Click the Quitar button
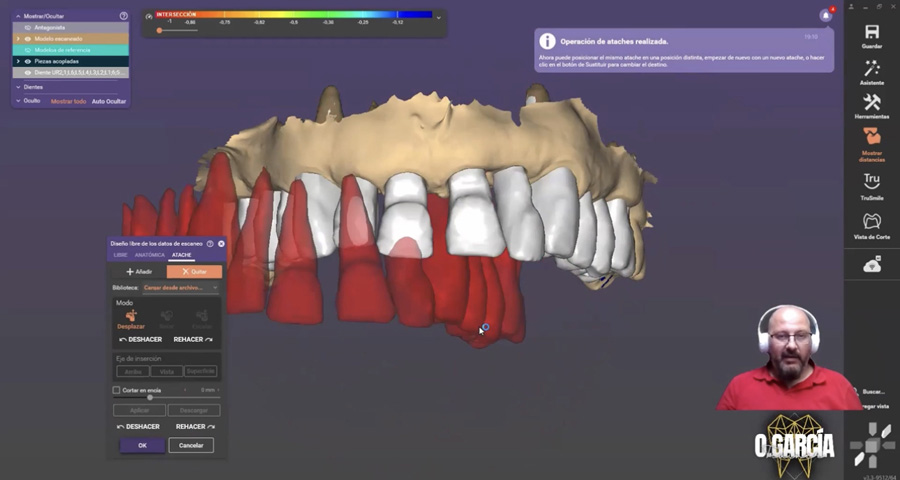 coord(194,272)
